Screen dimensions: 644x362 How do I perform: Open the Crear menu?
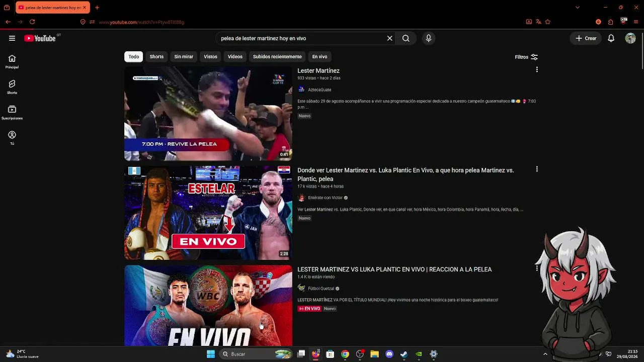click(586, 38)
